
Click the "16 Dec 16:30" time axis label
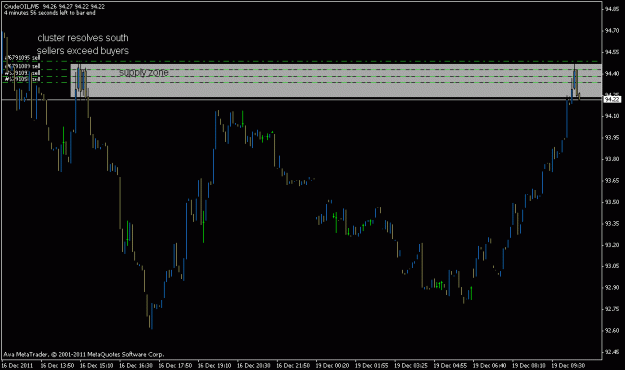click(136, 365)
